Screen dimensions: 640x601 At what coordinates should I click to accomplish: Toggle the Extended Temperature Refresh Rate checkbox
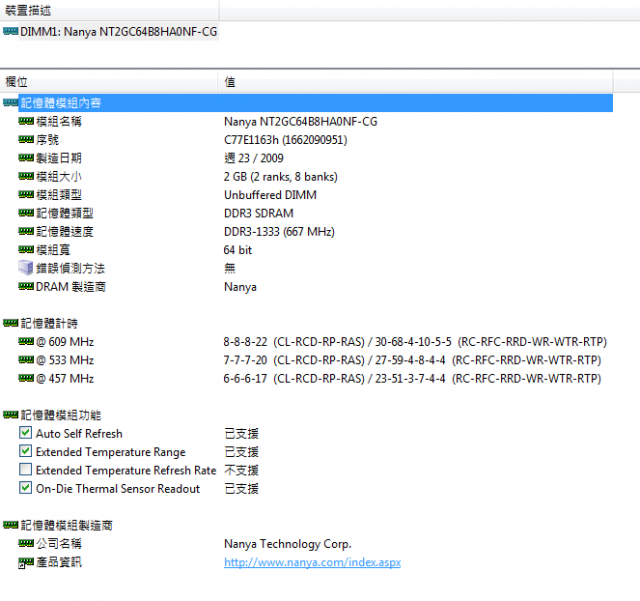(25, 469)
